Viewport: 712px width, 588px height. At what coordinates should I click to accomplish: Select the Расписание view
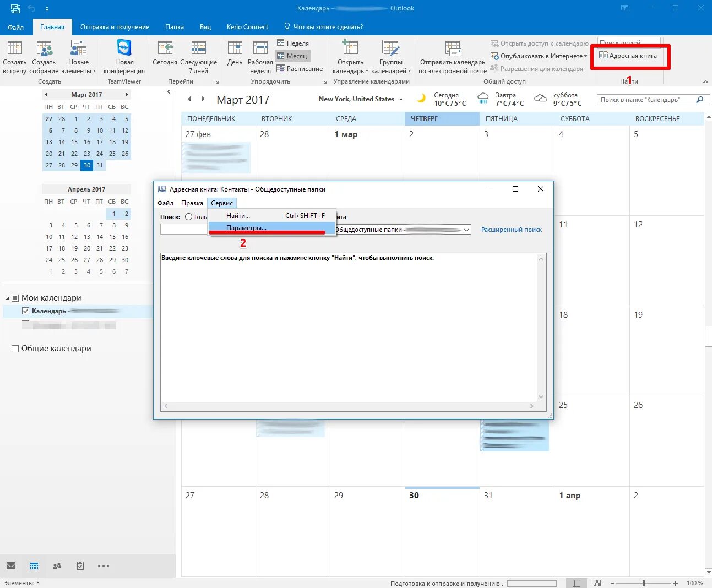tap(300, 69)
